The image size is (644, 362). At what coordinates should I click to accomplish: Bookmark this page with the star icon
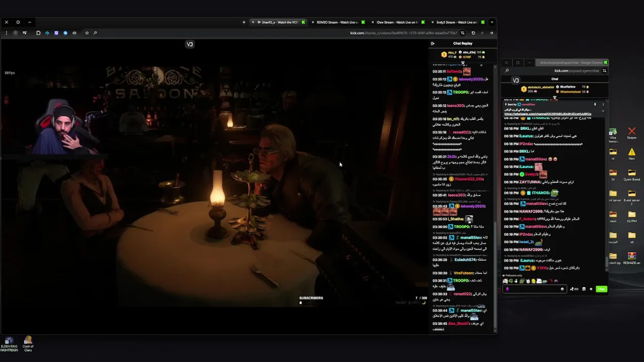click(x=87, y=33)
